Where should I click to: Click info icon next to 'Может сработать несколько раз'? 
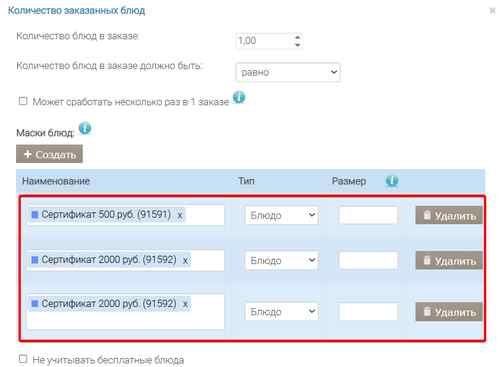coord(239,97)
